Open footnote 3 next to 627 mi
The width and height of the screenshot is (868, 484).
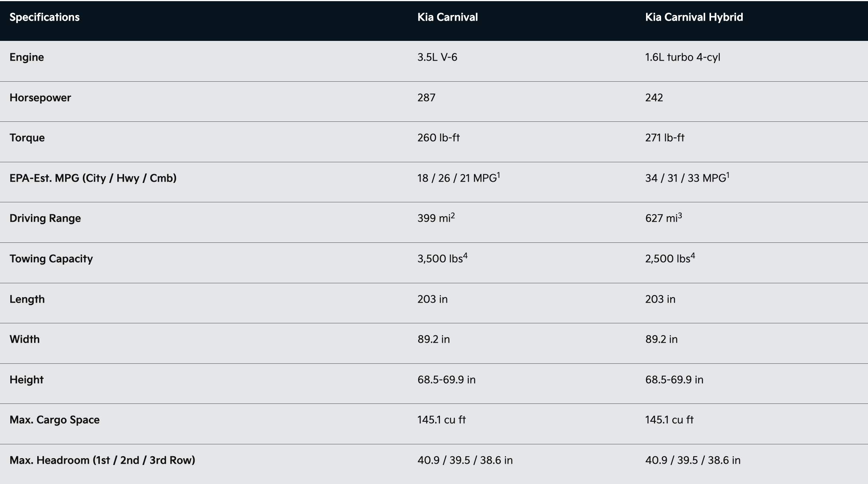(x=680, y=215)
